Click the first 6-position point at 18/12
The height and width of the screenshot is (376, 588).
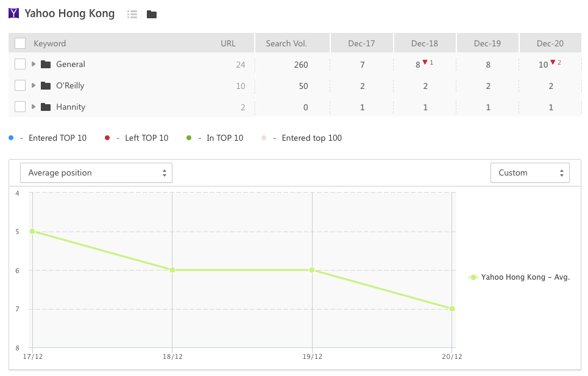coord(172,270)
